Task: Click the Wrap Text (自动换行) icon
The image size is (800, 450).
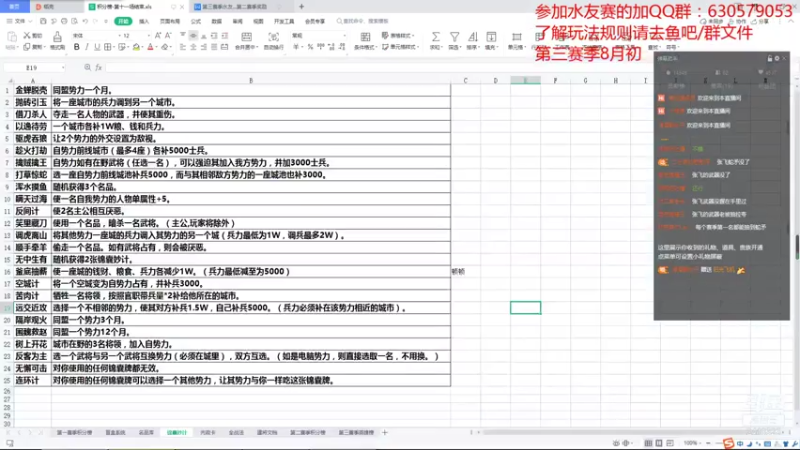Action: pos(273,37)
